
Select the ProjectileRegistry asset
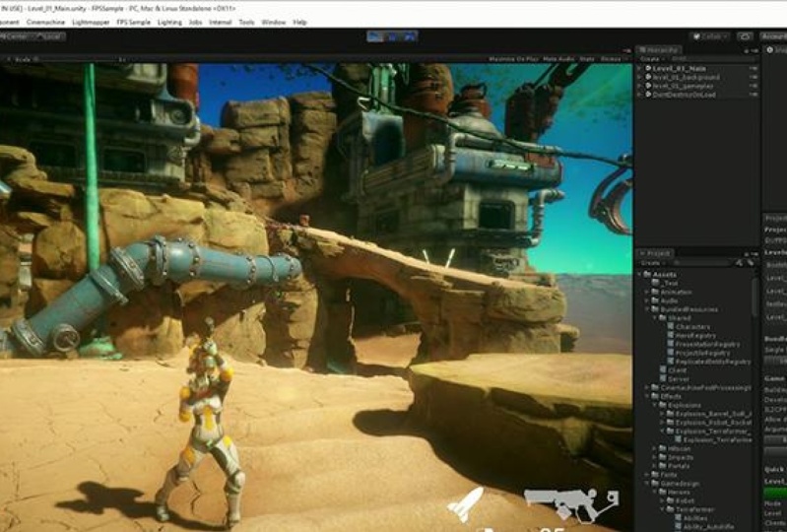point(700,353)
